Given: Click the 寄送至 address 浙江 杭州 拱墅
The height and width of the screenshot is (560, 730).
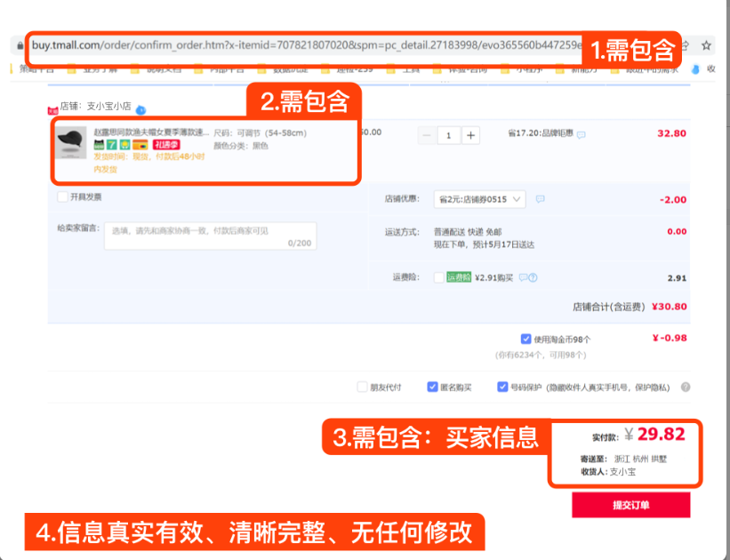Looking at the screenshot, I should coord(640,459).
